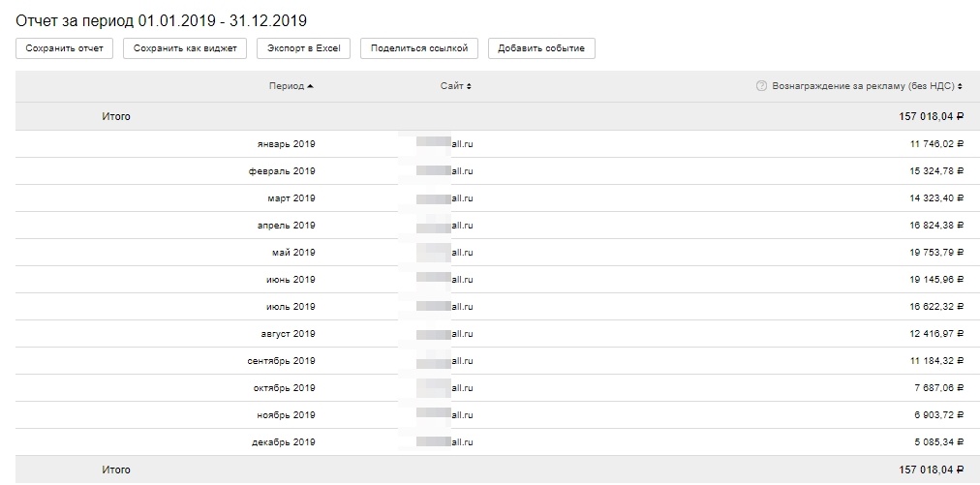Click the top Итого summary row
980x485 pixels.
116,116
